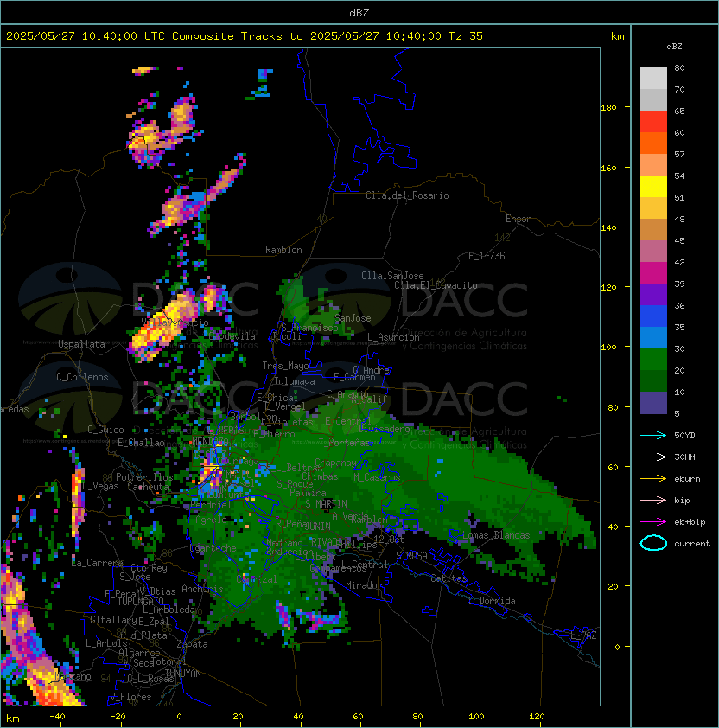Select the gold swatch between 51 and 48
Image resolution: width=719 pixels, height=728 pixels.
pos(653,208)
